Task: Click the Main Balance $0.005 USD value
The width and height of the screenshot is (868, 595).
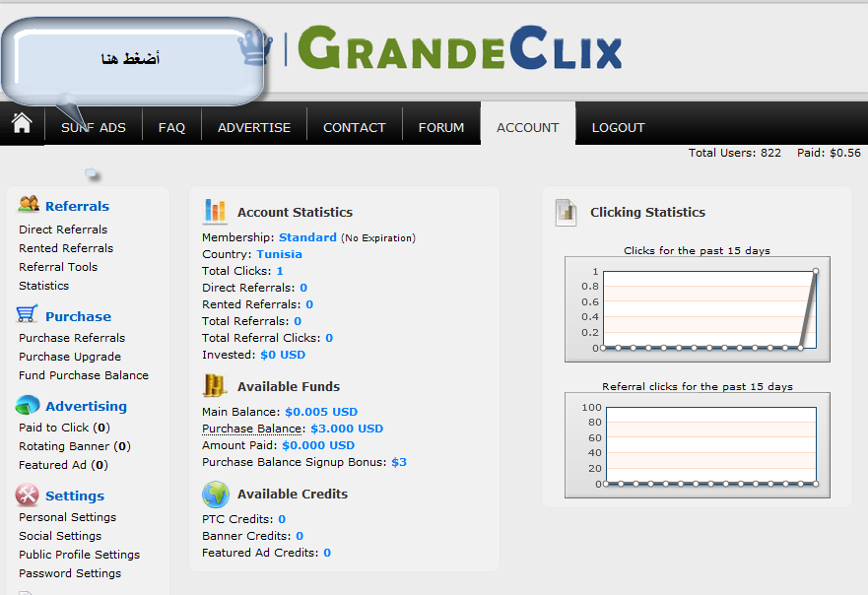Action: [321, 412]
